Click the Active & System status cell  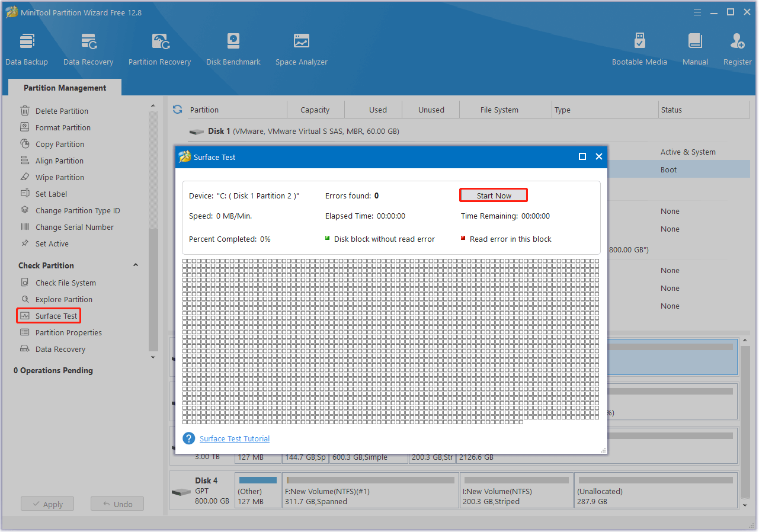(688, 152)
